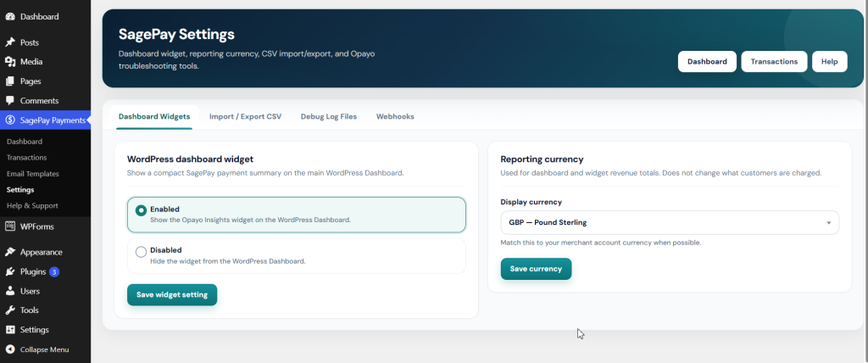Click the 'WordPress dashboard widget' heading
This screenshot has height=363, width=868.
pyautogui.click(x=191, y=159)
